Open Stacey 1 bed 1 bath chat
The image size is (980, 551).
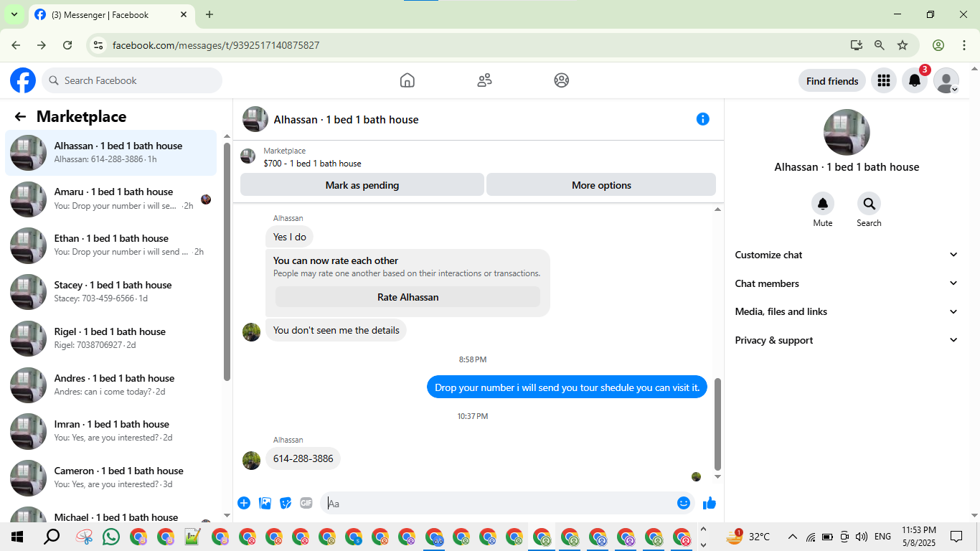(110, 292)
